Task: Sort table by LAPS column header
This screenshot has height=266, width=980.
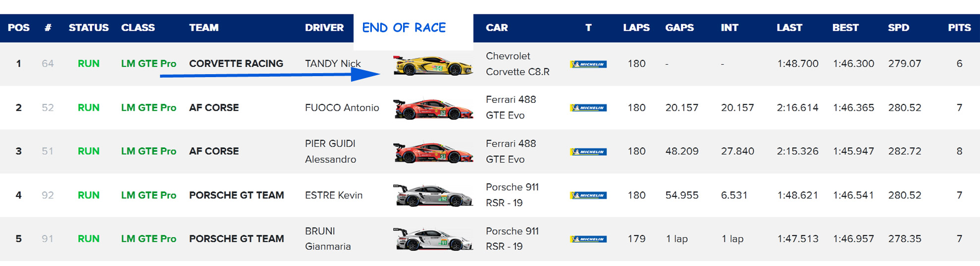Action: point(636,28)
